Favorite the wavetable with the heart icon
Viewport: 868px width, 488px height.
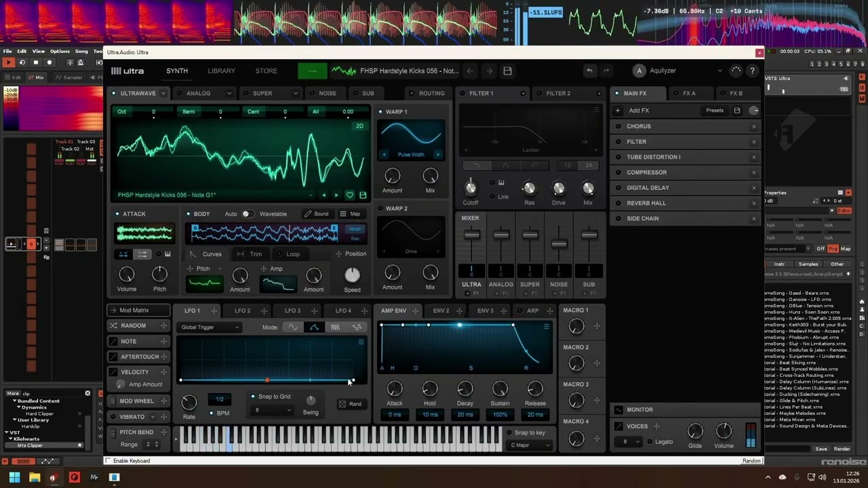point(350,195)
